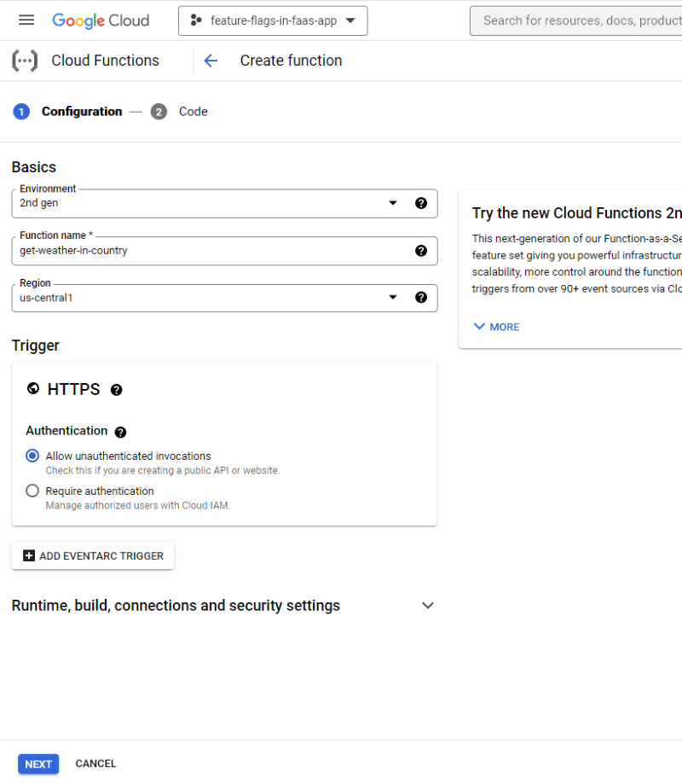The width and height of the screenshot is (682, 784).
Task: Click the resources search field
Action: click(x=580, y=20)
